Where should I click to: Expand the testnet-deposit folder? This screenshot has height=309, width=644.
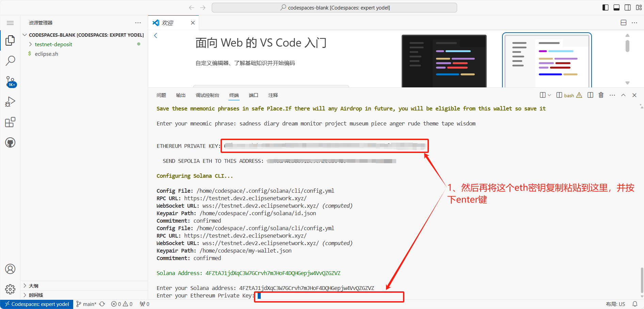click(x=84, y=44)
